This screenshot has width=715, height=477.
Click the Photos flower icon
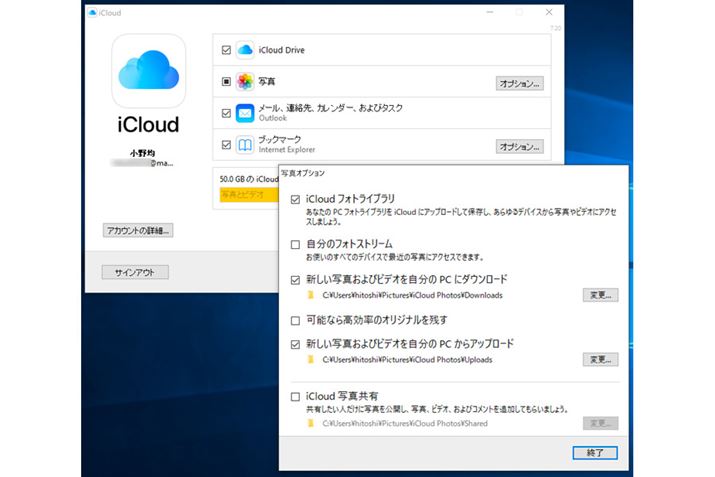click(x=245, y=82)
